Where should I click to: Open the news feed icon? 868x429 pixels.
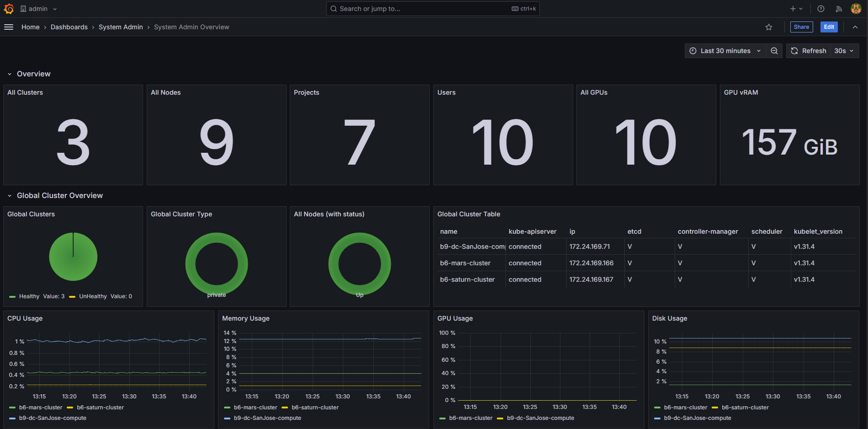839,9
